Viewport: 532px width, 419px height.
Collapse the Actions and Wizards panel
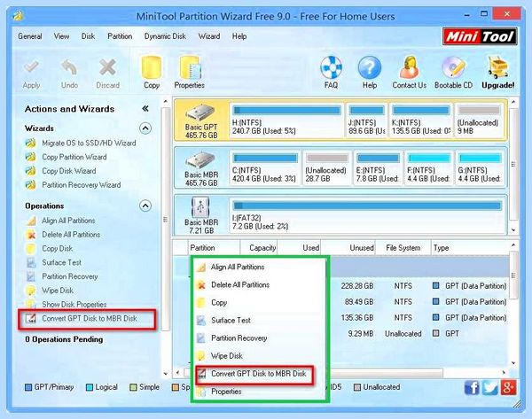click(x=145, y=108)
